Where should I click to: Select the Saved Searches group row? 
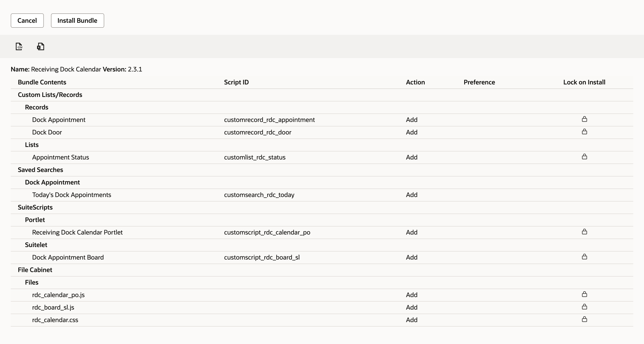pos(322,170)
